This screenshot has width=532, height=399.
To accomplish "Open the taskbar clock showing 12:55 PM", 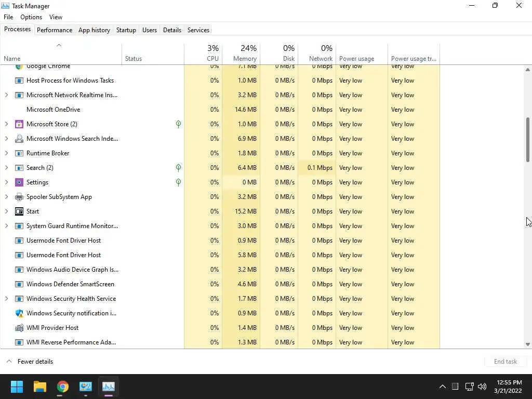I will tap(508, 387).
